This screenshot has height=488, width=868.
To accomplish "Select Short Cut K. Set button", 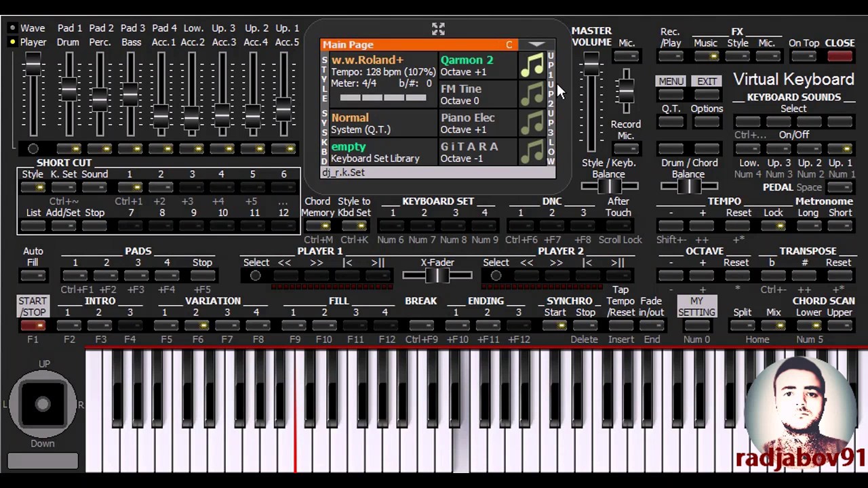I will pos(64,188).
